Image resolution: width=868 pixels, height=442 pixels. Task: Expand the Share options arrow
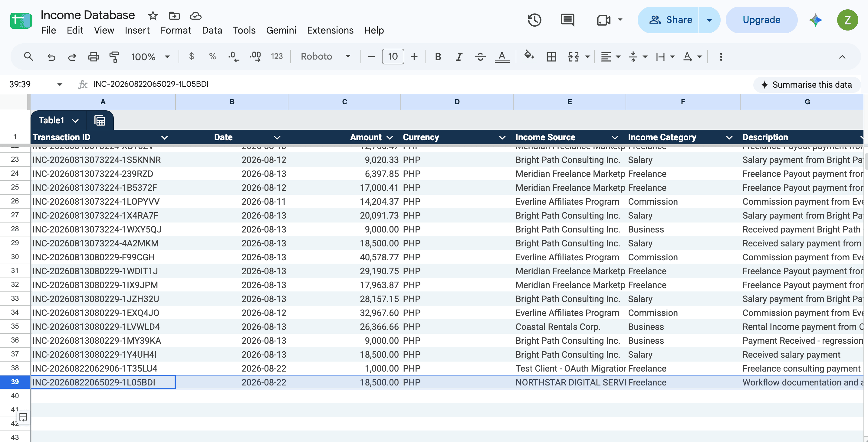709,20
